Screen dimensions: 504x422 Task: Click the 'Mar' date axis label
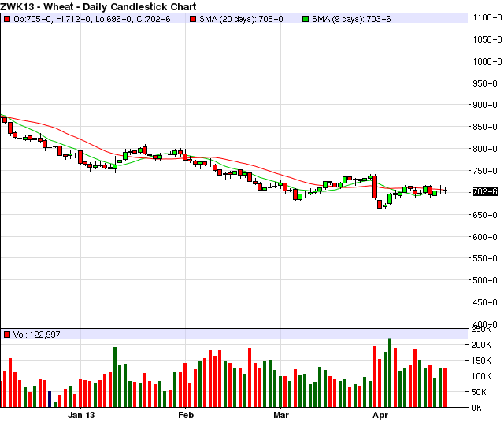coord(281,415)
